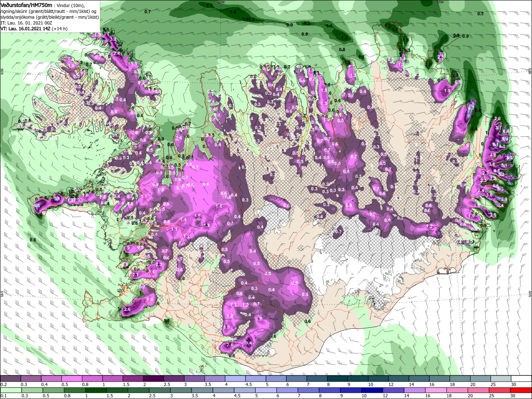532x399 pixels.
Task: Click the pale green 0.1 rain legend swatch
Action: point(10,390)
